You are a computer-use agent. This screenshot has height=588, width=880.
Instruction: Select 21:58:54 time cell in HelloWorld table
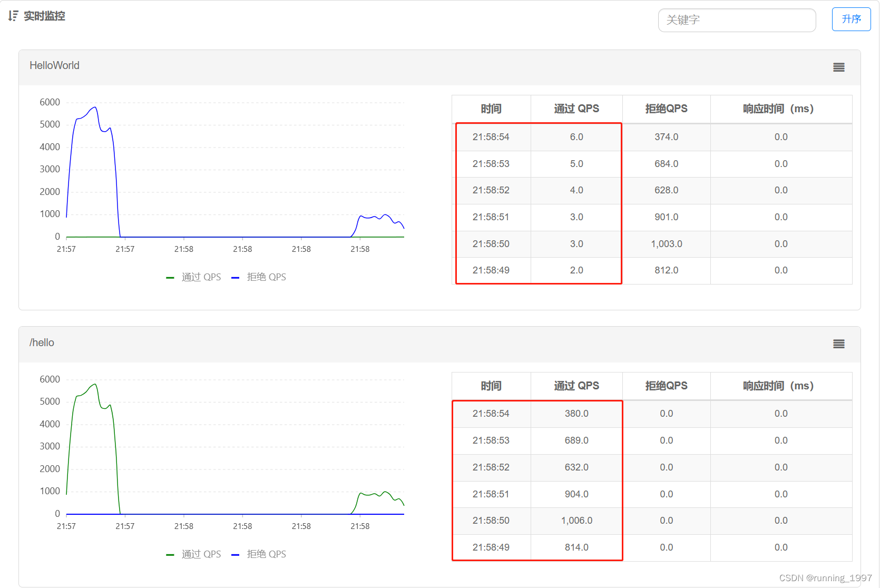point(491,137)
